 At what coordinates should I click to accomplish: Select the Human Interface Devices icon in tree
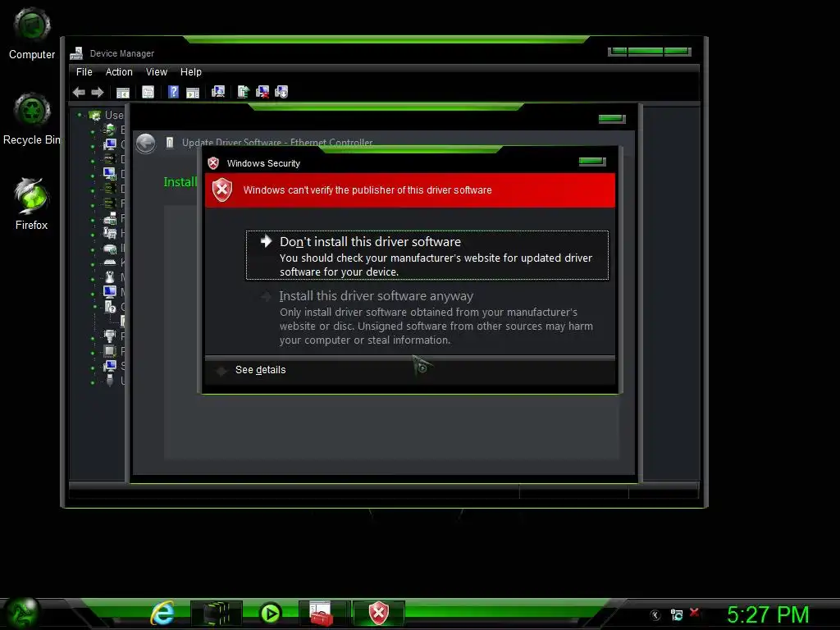coord(110,232)
